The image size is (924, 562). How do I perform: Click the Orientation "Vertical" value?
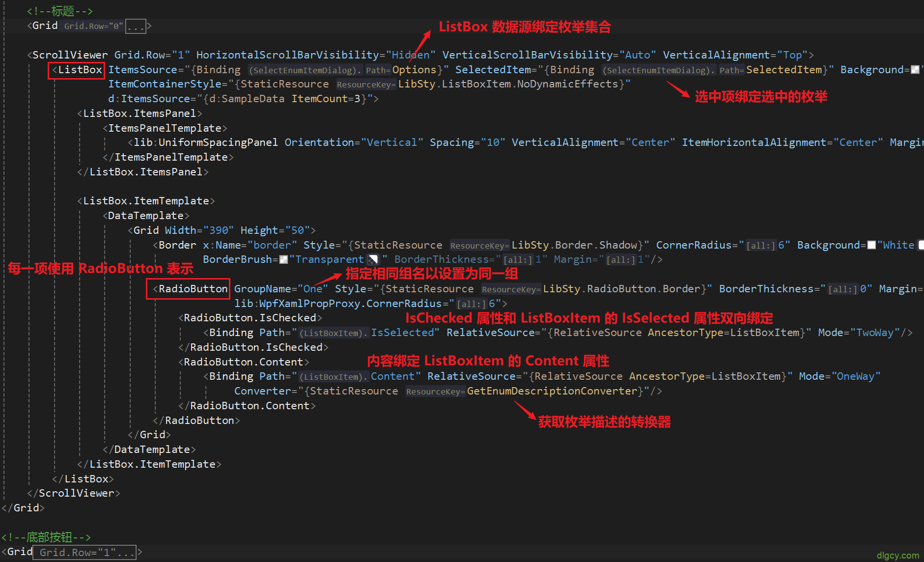tap(392, 142)
